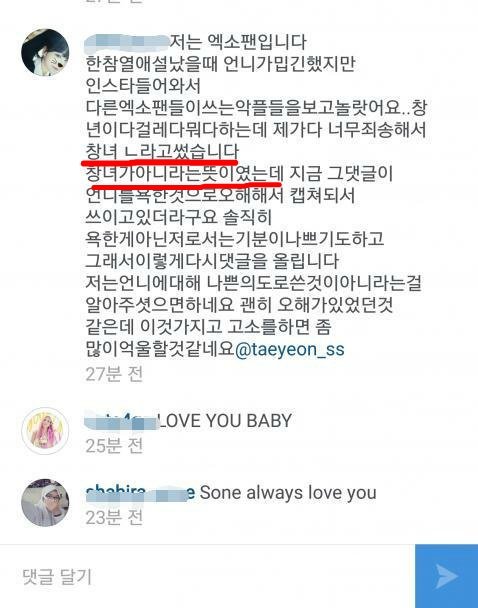
Task: Tap the cut-off timestamp at top edge
Action: pyautogui.click(x=114, y=2)
